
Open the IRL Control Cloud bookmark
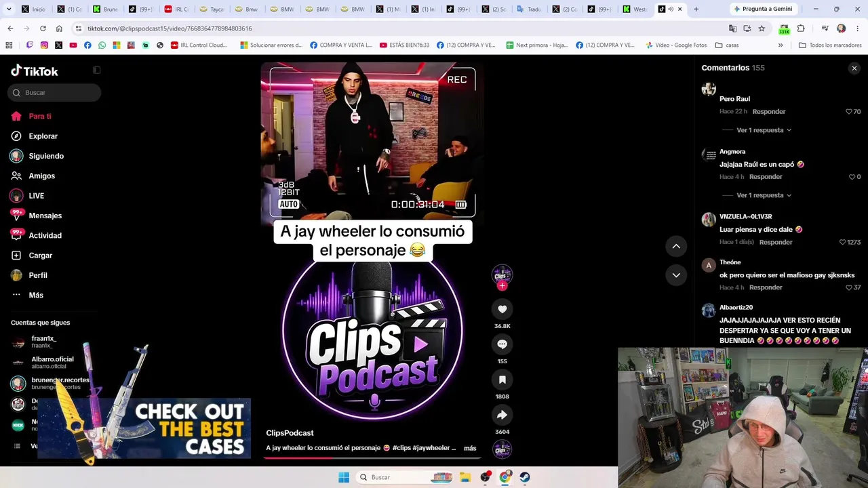[199, 45]
